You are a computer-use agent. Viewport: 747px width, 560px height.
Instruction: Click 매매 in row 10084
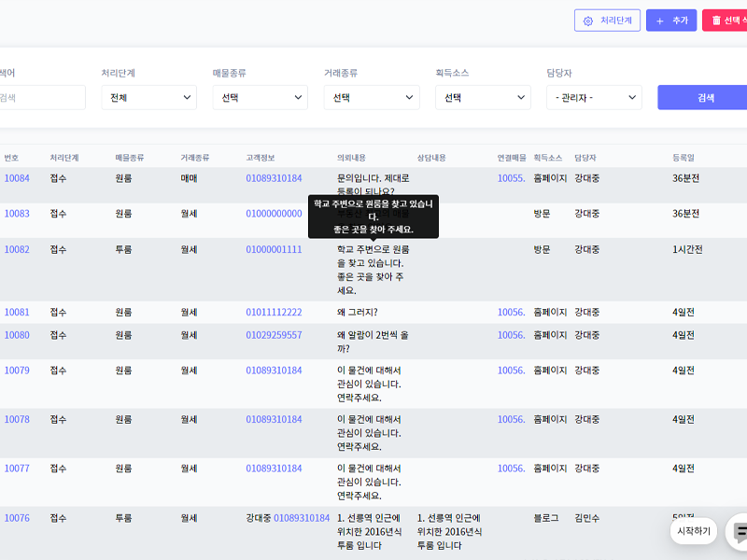[190, 178]
